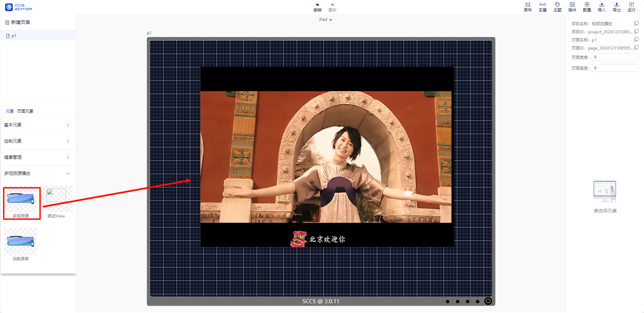
Task: Click the video player on the canvas
Action: 327,157
